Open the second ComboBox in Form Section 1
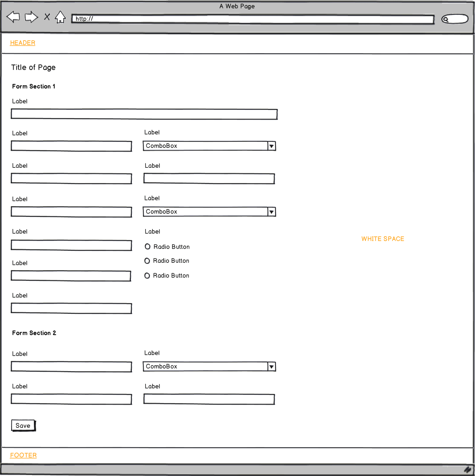 pos(209,212)
